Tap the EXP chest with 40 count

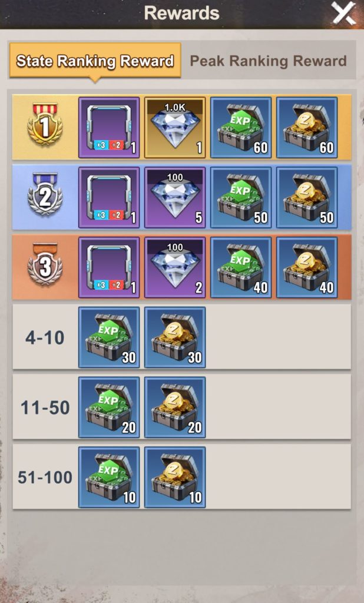(x=241, y=267)
